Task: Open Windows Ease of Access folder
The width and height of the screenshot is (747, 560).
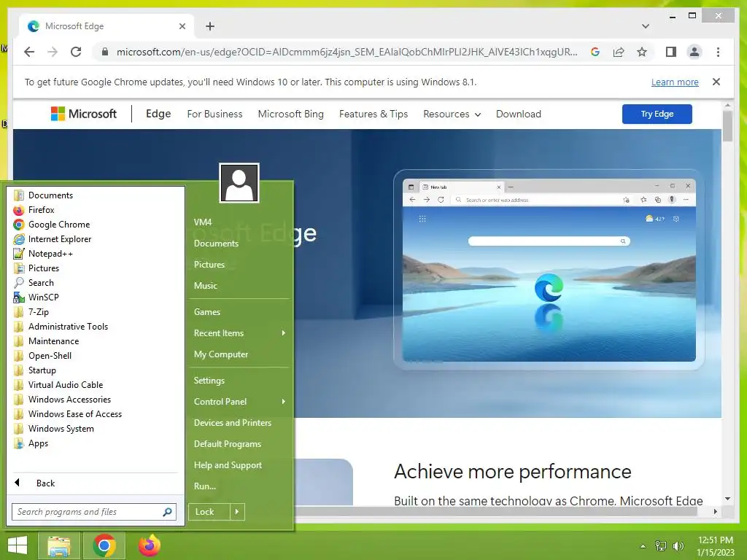Action: point(68,414)
